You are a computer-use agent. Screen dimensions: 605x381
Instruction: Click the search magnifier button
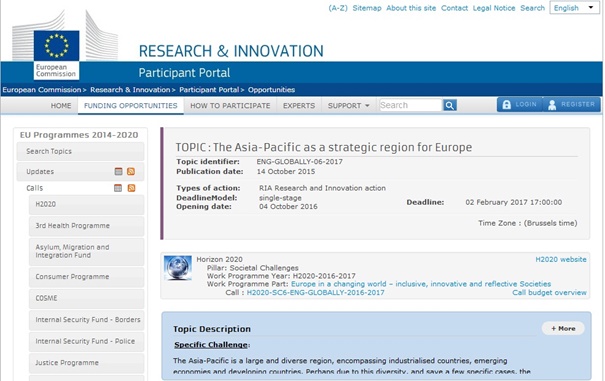tap(450, 105)
